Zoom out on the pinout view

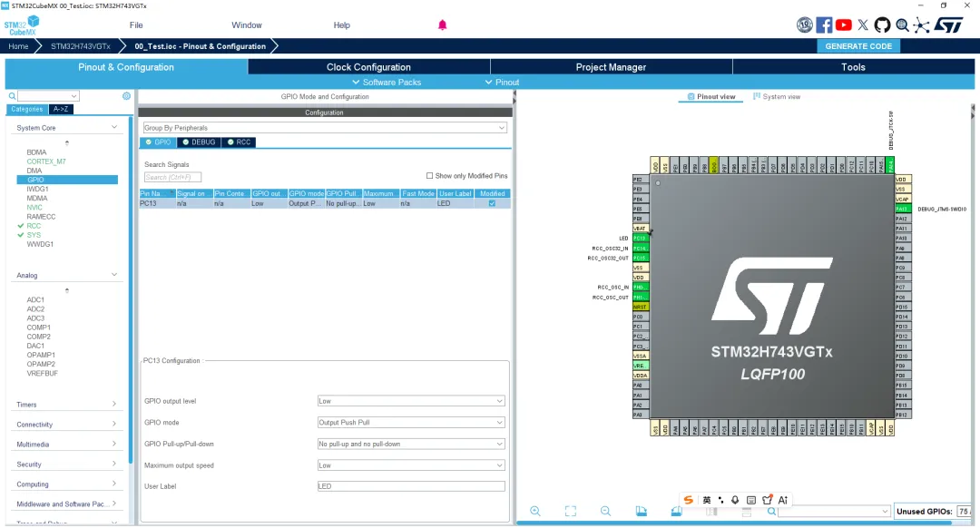tap(605, 511)
